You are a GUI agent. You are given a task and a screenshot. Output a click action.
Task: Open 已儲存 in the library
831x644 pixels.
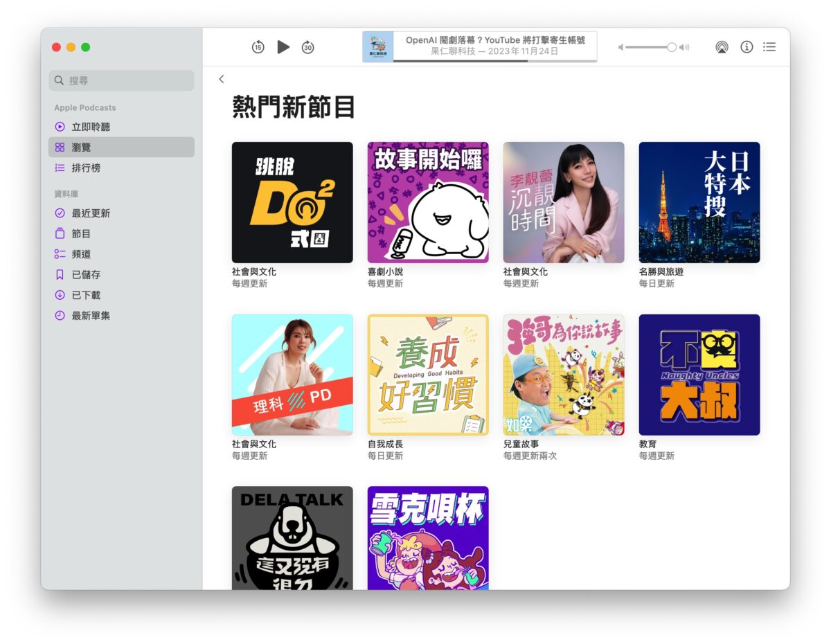pyautogui.click(x=121, y=275)
